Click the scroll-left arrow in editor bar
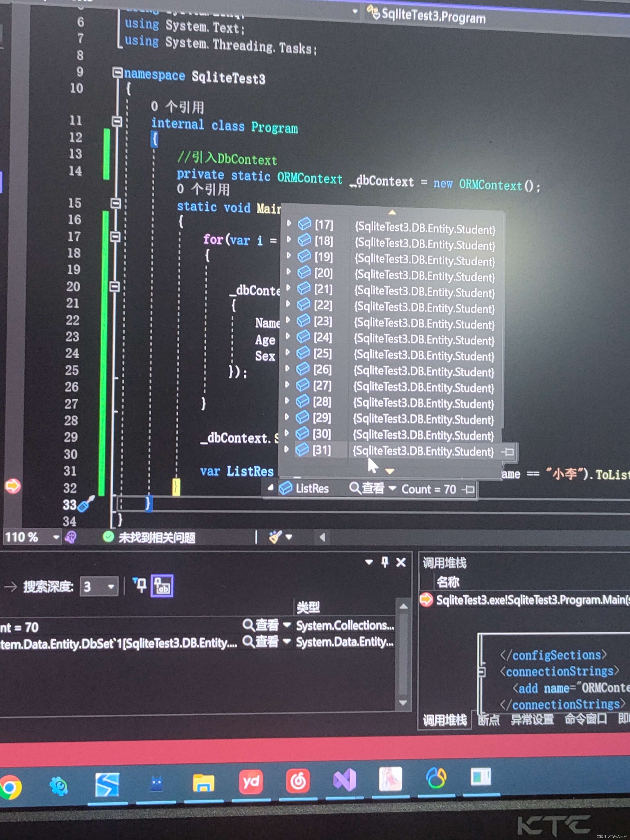The image size is (630, 840). pos(322,537)
